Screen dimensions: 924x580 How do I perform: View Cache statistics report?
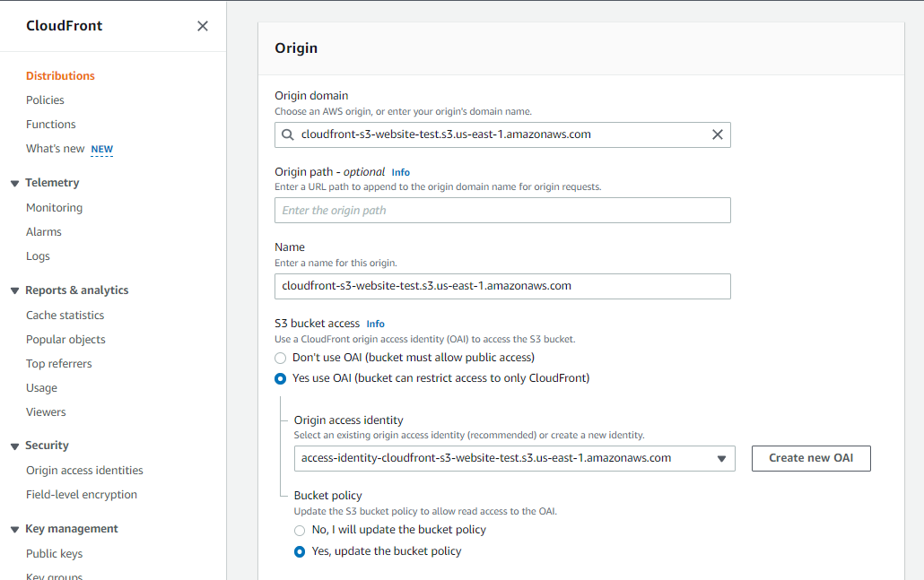65,315
